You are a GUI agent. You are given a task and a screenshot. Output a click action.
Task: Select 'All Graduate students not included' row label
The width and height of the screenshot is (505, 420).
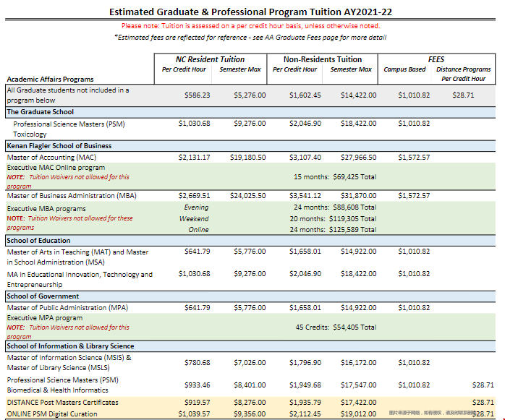pos(68,95)
